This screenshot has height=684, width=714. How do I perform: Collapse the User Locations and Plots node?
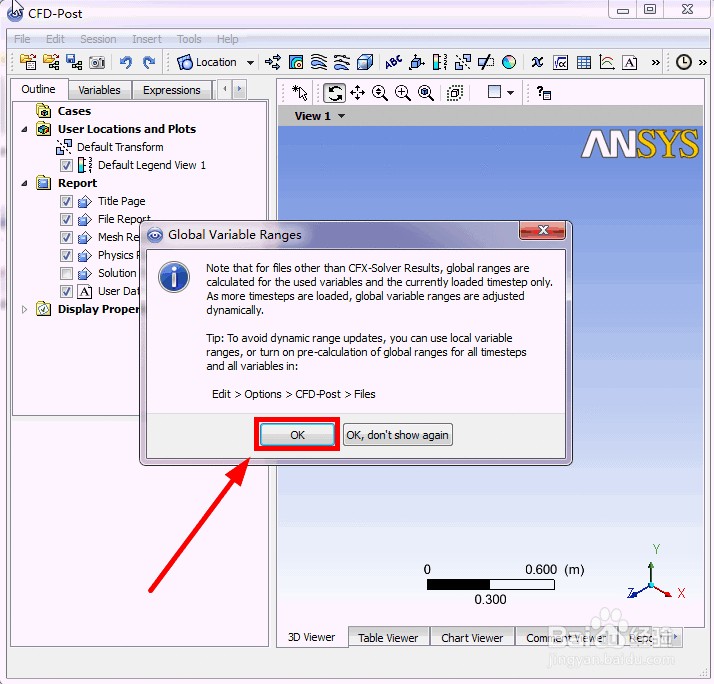point(24,129)
